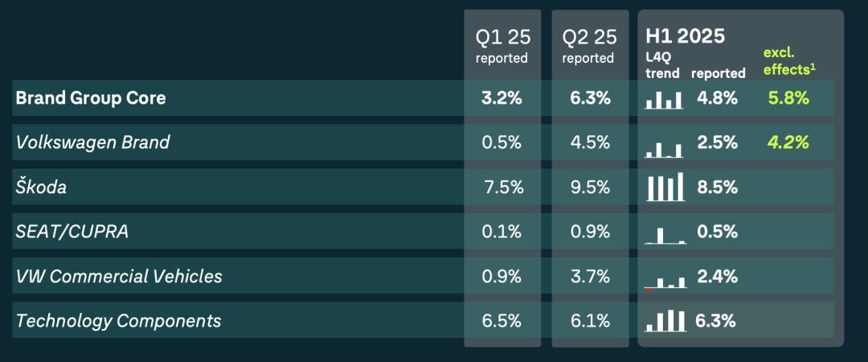The height and width of the screenshot is (362, 868).
Task: Click the green excl. effects header label
Action: [x=788, y=61]
